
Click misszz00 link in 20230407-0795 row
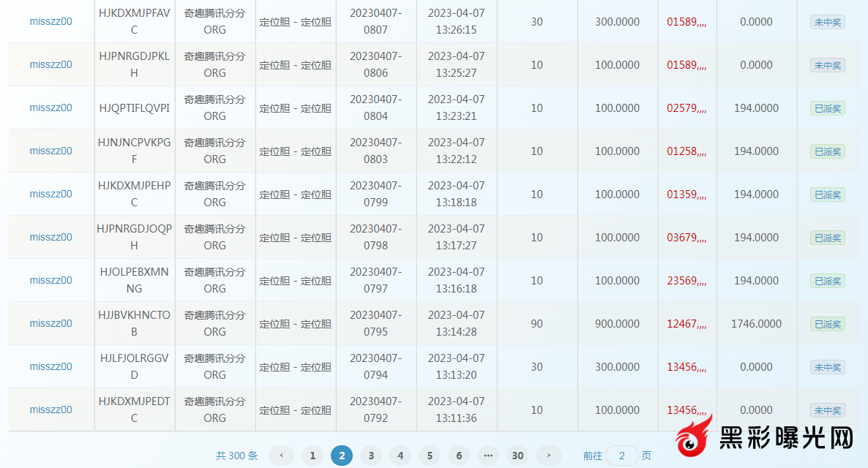point(51,324)
